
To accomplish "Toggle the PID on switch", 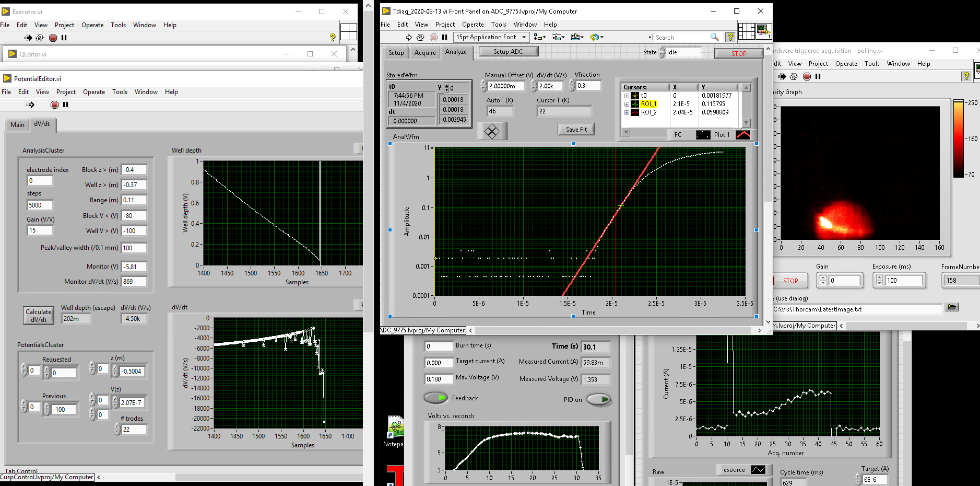I will [598, 400].
